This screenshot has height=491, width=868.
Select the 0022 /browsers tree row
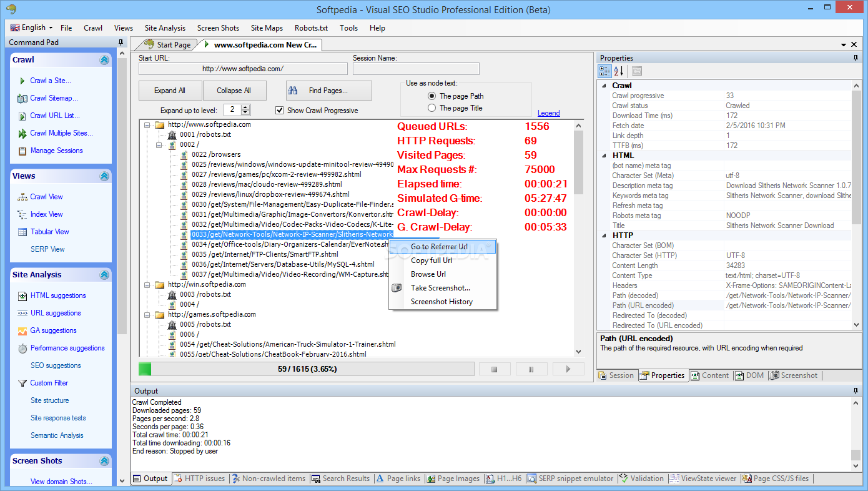(x=216, y=155)
